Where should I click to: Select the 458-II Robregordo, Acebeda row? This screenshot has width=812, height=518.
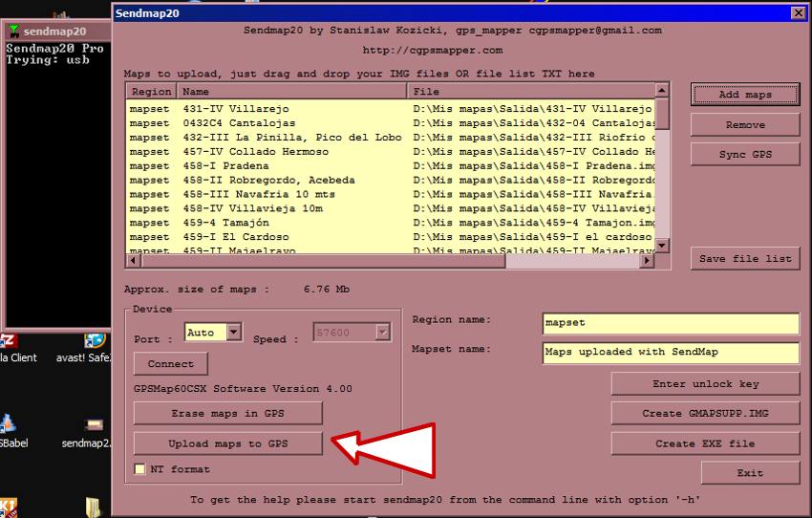[x=391, y=181]
